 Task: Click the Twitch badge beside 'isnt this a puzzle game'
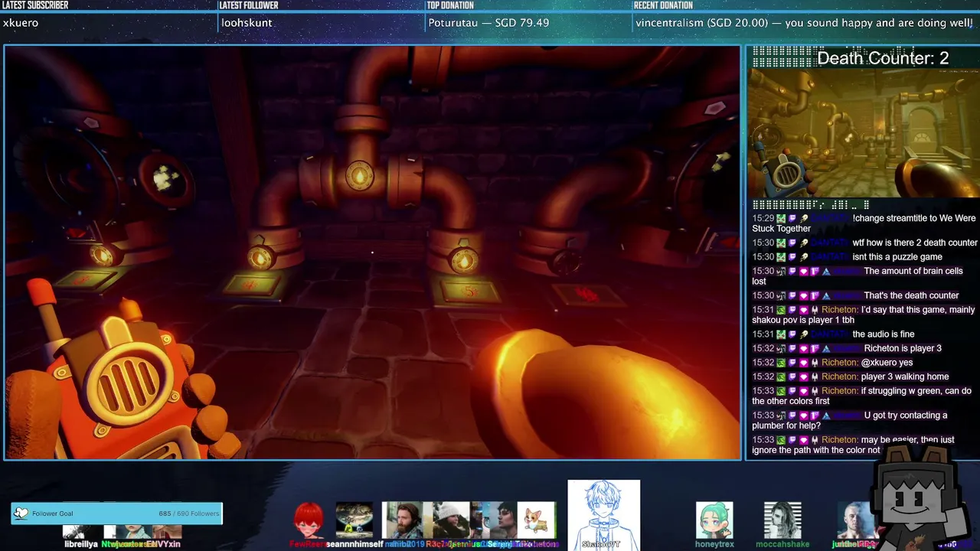792,257
